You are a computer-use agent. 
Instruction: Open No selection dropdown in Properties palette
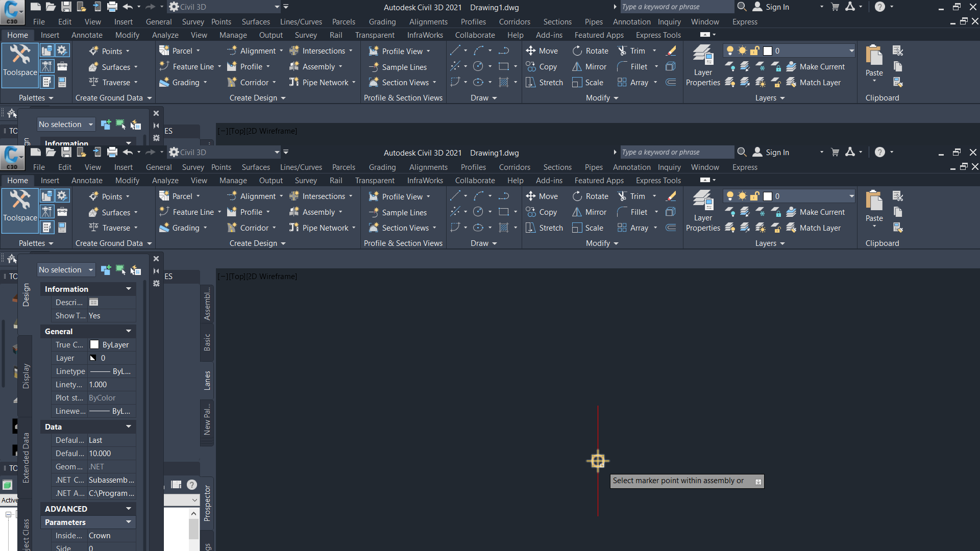[66, 269]
